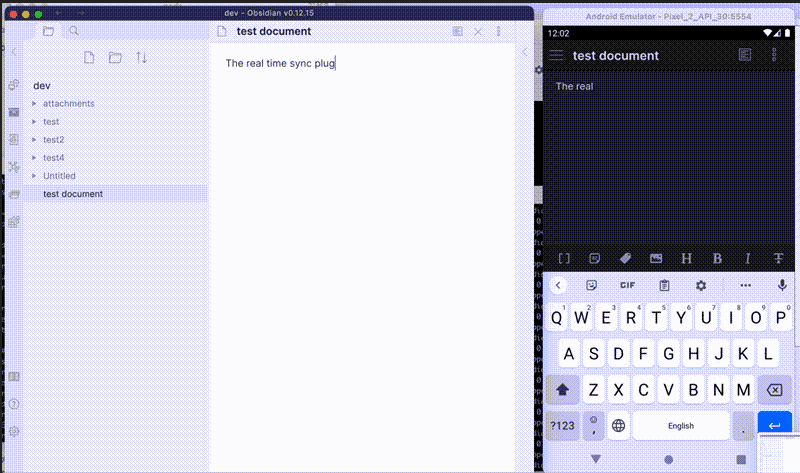Open the hamburger menu in mobile app
Image resolution: width=800 pixels, height=473 pixels.
coord(556,56)
